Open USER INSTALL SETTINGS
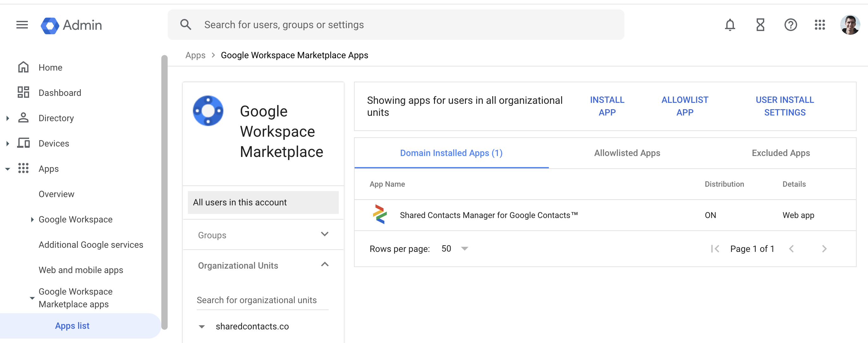868x343 pixels. tap(785, 106)
